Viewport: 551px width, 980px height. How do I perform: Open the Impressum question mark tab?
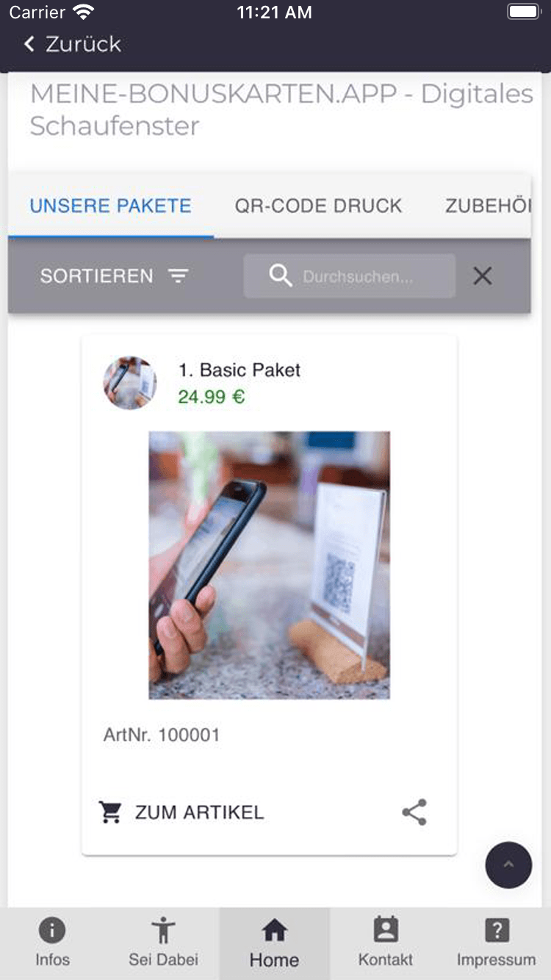(x=497, y=931)
